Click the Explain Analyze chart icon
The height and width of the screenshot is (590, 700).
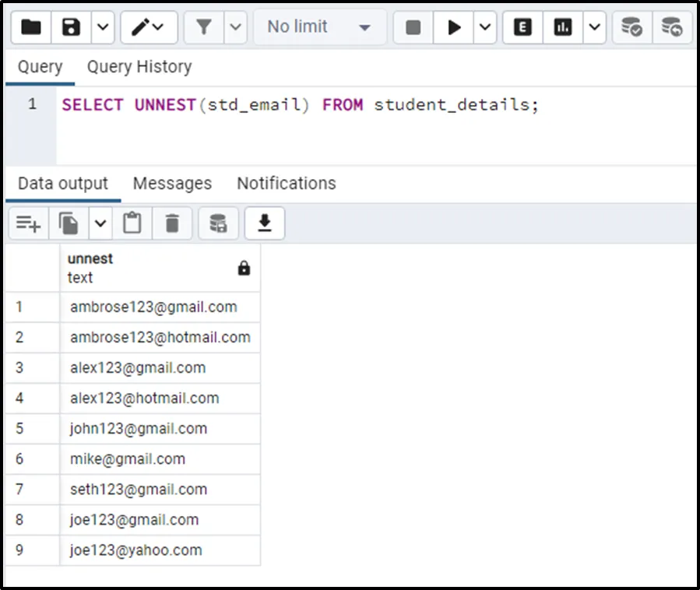pyautogui.click(x=562, y=27)
